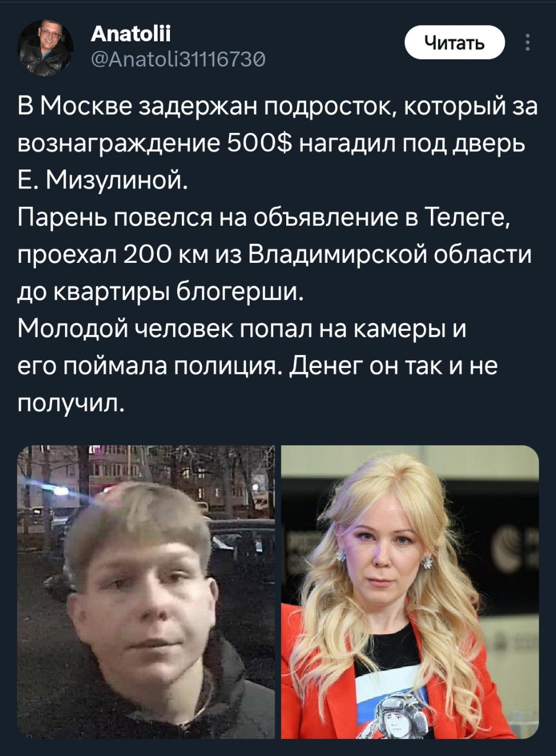Click the line starting Молодой человек попал
Image resolution: width=556 pixels, height=756 pixels.
click(242, 329)
